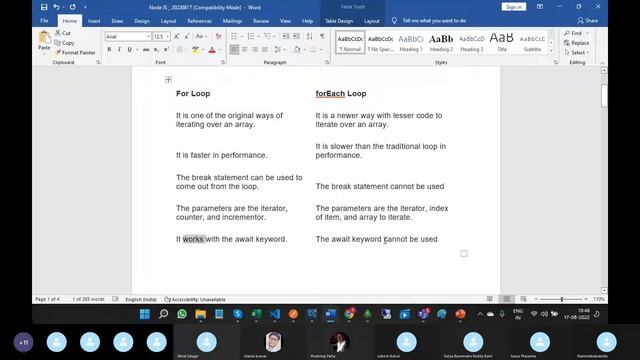Toggle underline formatting

[x=129, y=49]
